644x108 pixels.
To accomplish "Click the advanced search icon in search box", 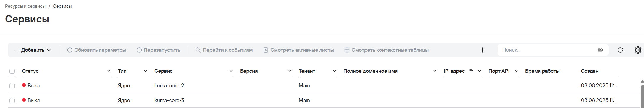I will (601, 50).
